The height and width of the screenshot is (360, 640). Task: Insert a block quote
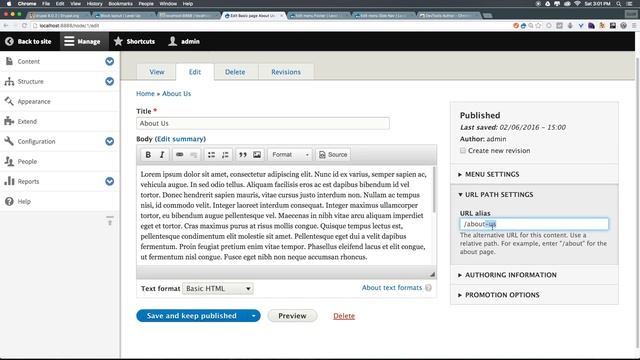[243, 155]
